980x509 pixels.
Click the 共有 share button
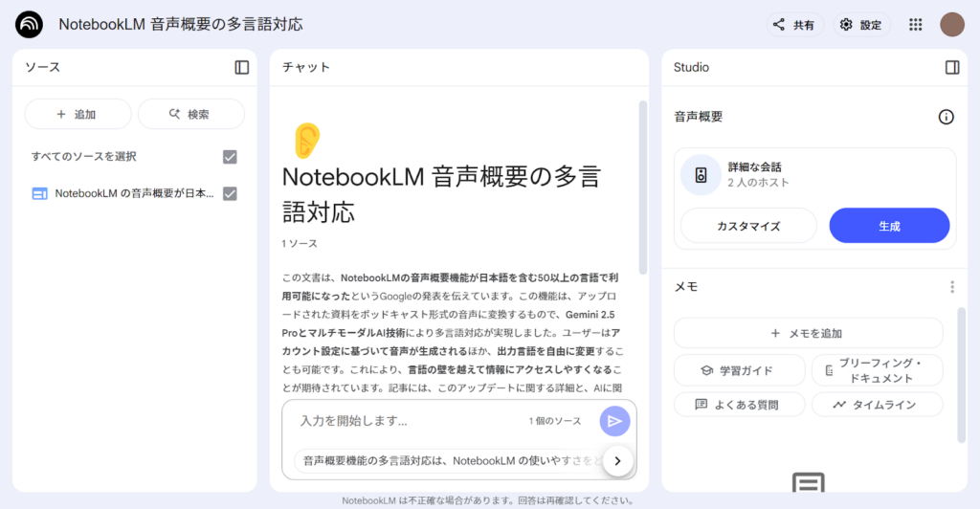pyautogui.click(x=795, y=24)
